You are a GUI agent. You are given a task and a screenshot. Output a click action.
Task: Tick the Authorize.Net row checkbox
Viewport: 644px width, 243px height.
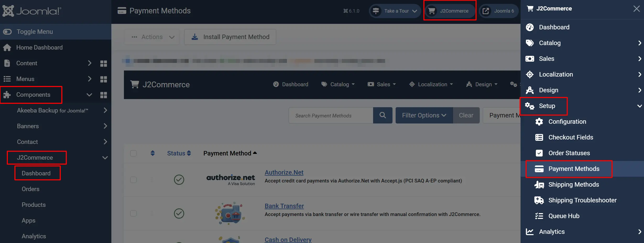coord(133,180)
